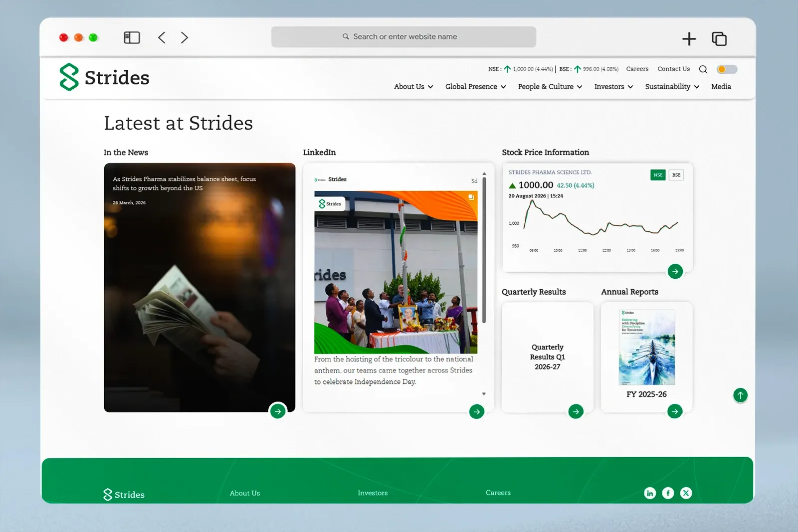
Task: Expand the Sustainability menu
Action: [672, 87]
